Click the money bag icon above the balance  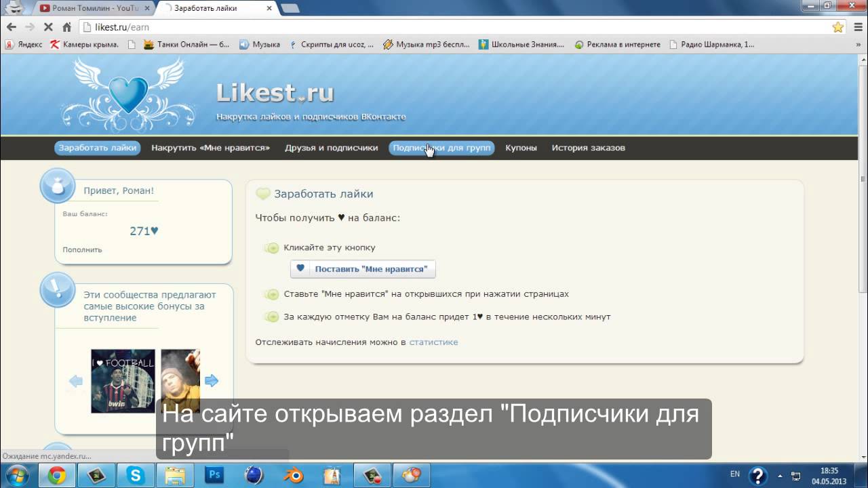pos(57,185)
